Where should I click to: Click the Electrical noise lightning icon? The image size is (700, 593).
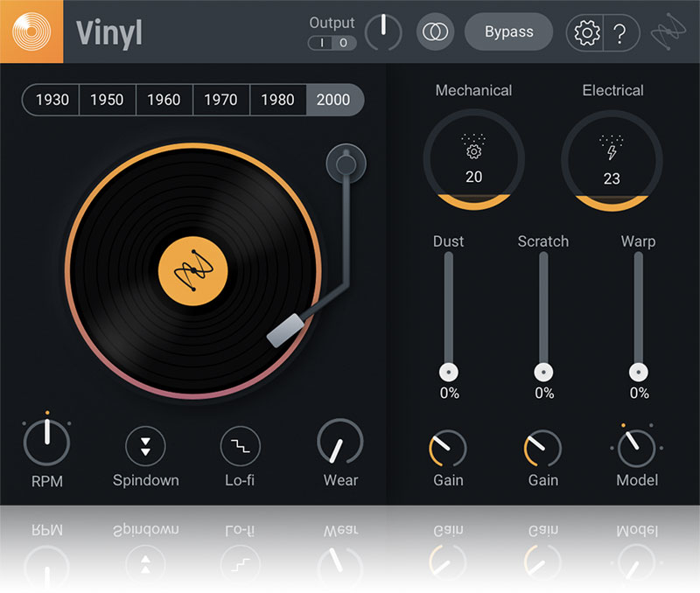(x=611, y=150)
